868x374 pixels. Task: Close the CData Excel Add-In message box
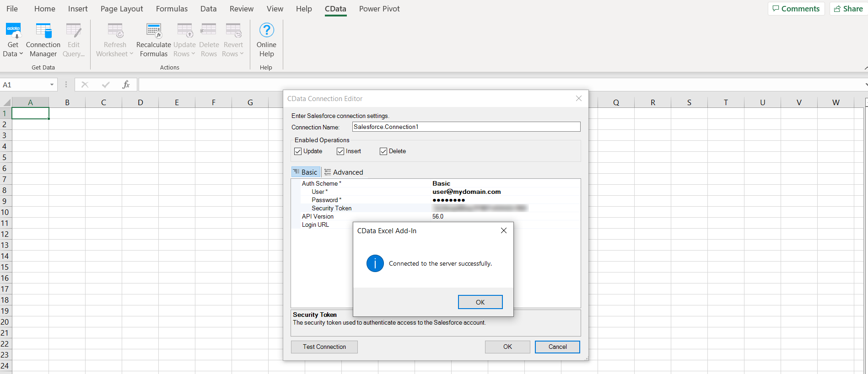(x=503, y=231)
